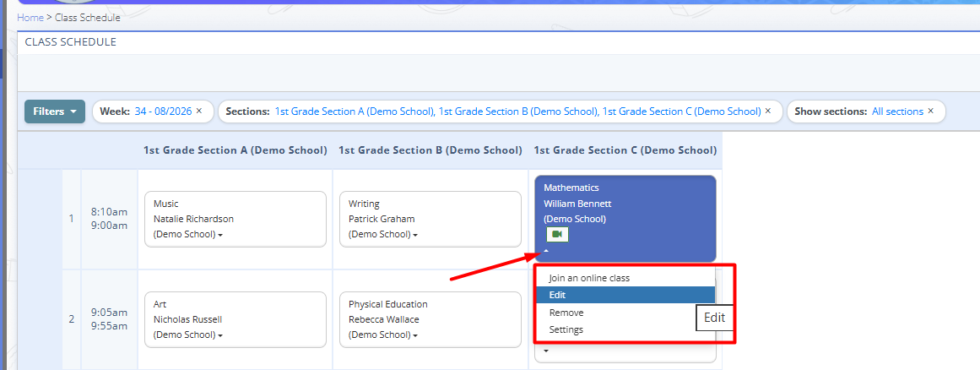Click the Art subject text

pos(160,304)
